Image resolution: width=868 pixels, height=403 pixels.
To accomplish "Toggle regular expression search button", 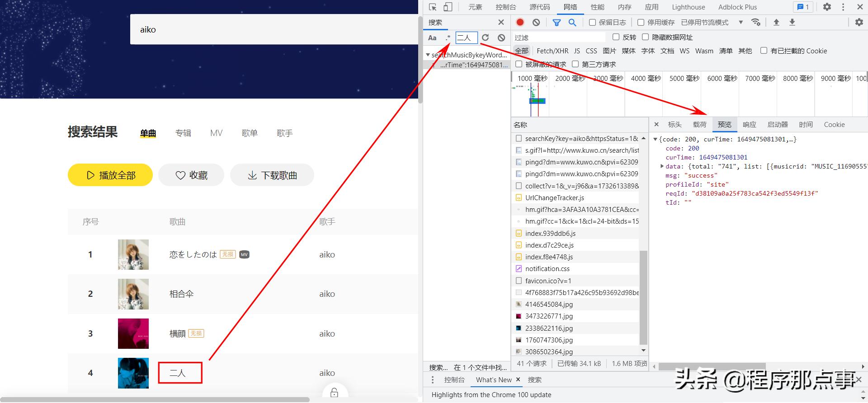I will (448, 37).
